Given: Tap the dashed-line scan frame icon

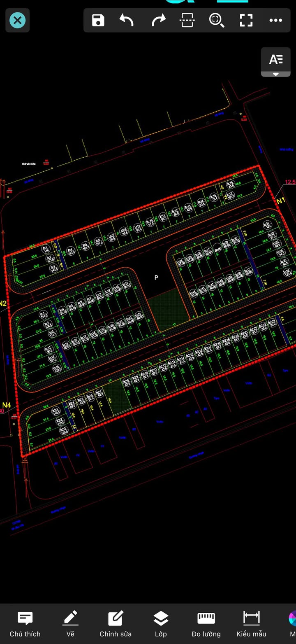Looking at the screenshot, I should (x=187, y=20).
